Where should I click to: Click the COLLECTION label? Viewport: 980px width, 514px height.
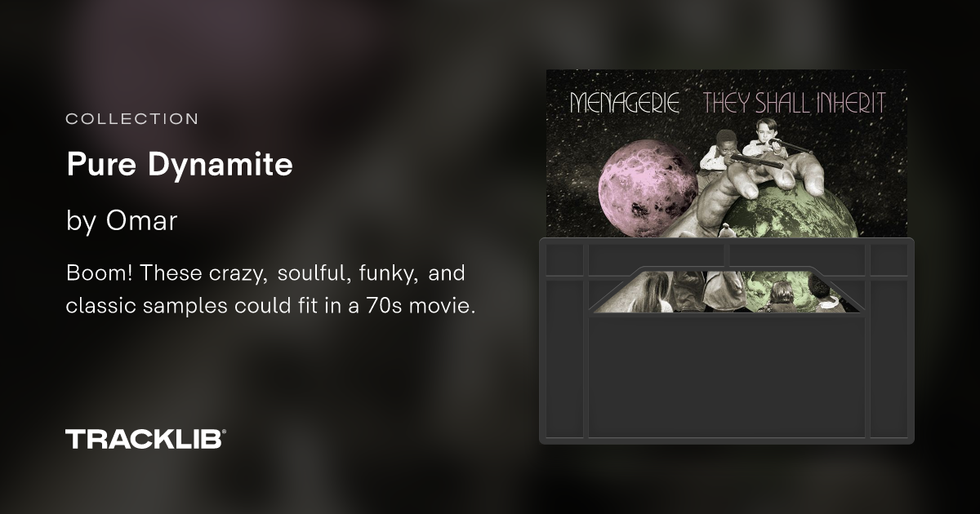click(131, 119)
